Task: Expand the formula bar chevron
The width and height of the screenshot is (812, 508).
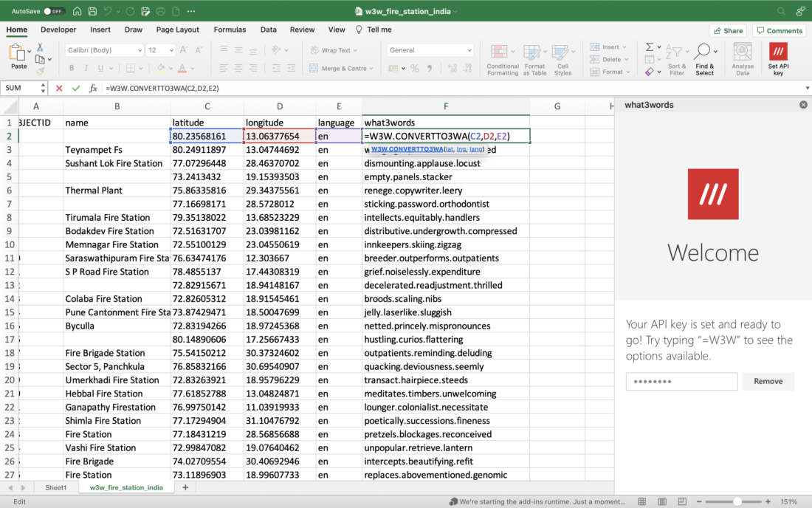Action: [807, 89]
